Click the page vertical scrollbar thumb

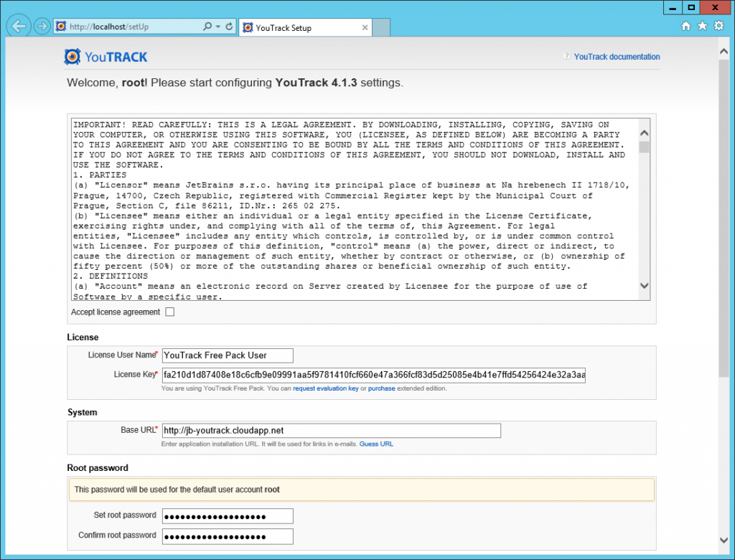(x=724, y=217)
